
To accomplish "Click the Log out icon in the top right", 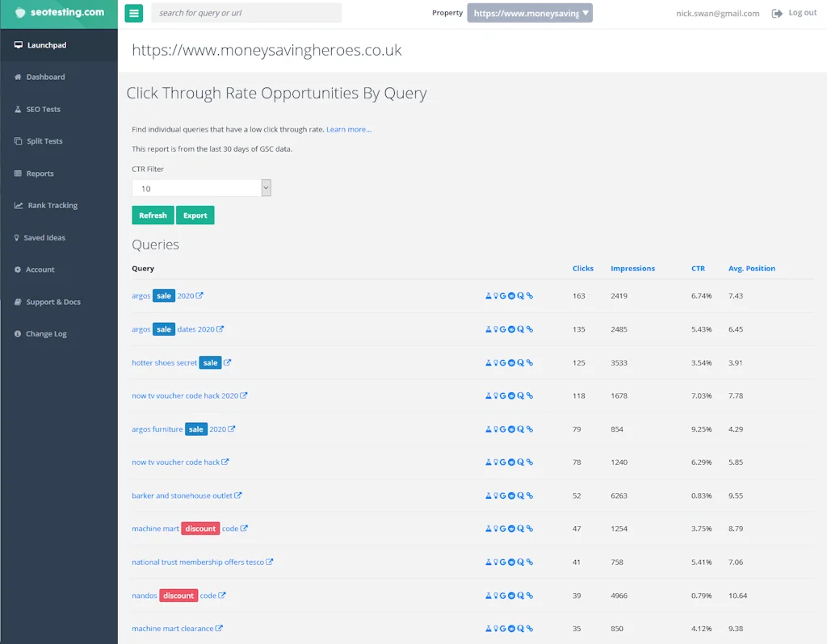I will (778, 13).
